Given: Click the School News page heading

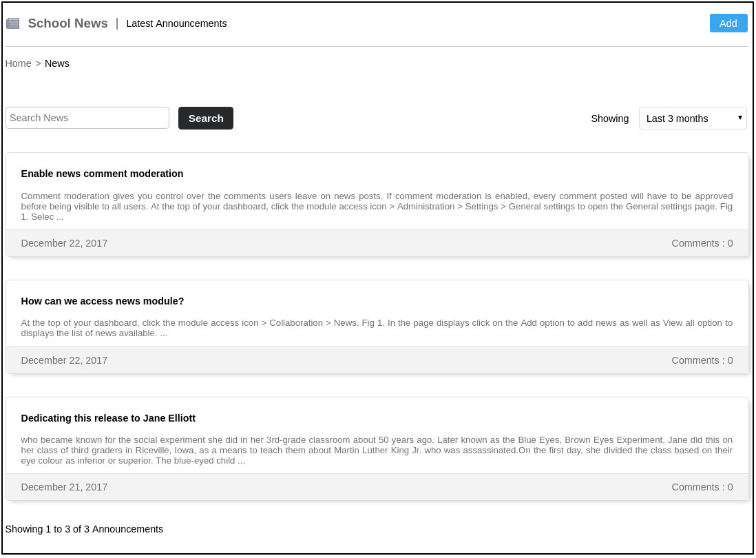Looking at the screenshot, I should [x=67, y=23].
